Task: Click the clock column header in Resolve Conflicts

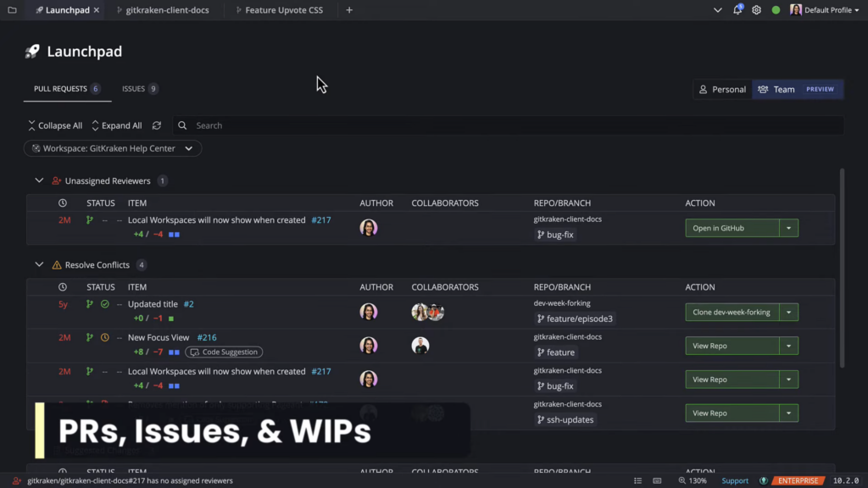Action: pos(63,287)
